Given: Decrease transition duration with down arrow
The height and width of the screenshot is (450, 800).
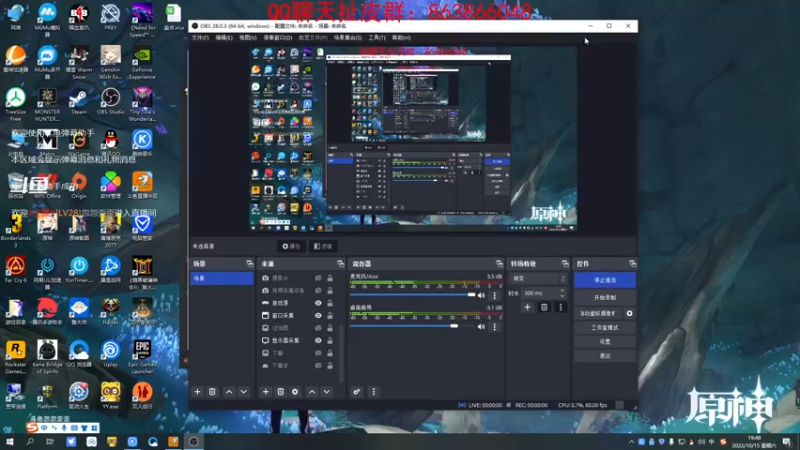Looking at the screenshot, I should pyautogui.click(x=562, y=295).
